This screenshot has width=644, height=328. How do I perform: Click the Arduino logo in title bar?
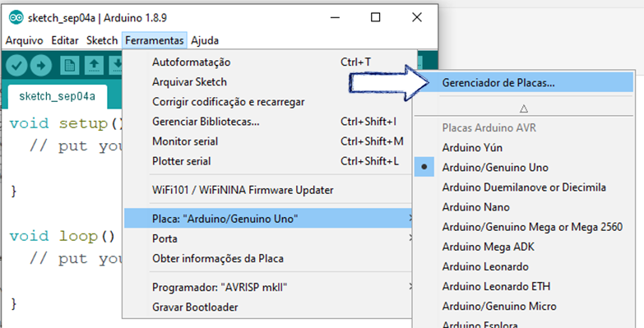16,17
